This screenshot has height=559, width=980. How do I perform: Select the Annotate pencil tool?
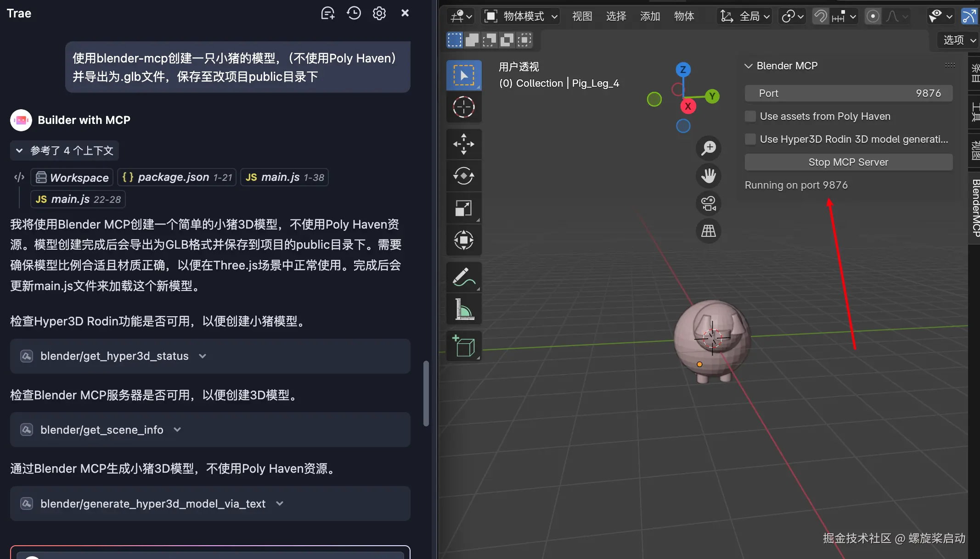point(463,277)
